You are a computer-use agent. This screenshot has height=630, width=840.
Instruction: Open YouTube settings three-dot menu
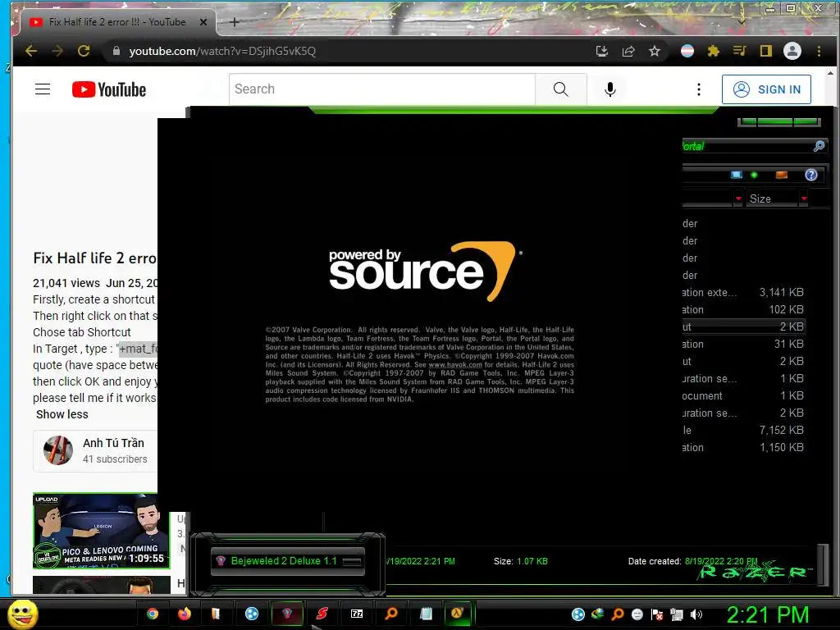699,89
